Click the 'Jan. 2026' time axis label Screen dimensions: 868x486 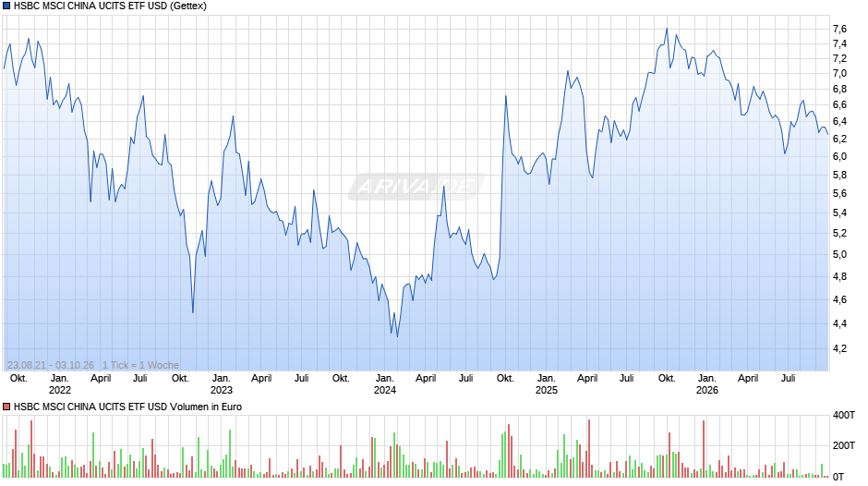(707, 384)
